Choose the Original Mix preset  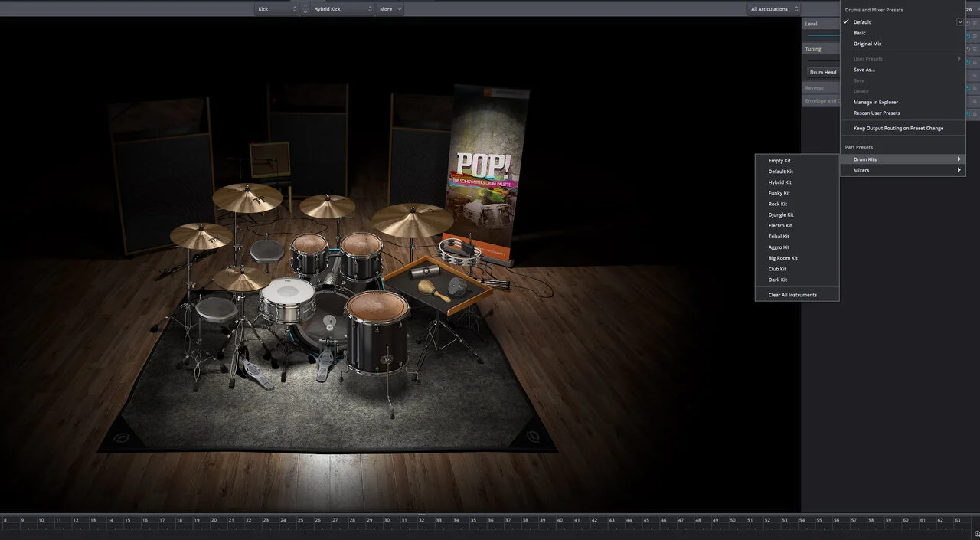(x=867, y=44)
